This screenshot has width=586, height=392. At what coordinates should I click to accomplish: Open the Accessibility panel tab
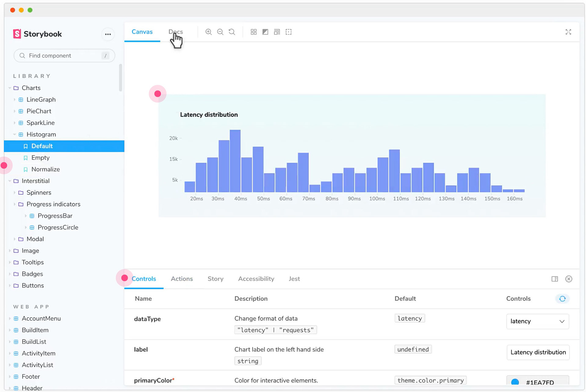[x=256, y=279]
